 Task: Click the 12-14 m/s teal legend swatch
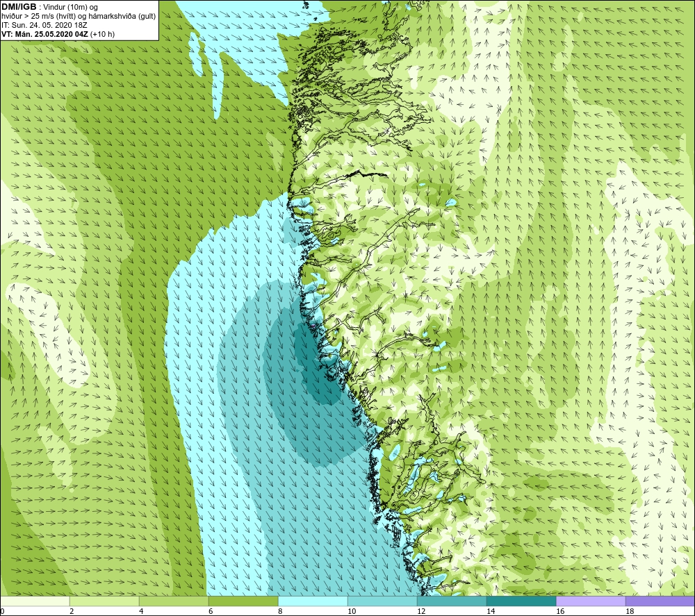[452, 601]
